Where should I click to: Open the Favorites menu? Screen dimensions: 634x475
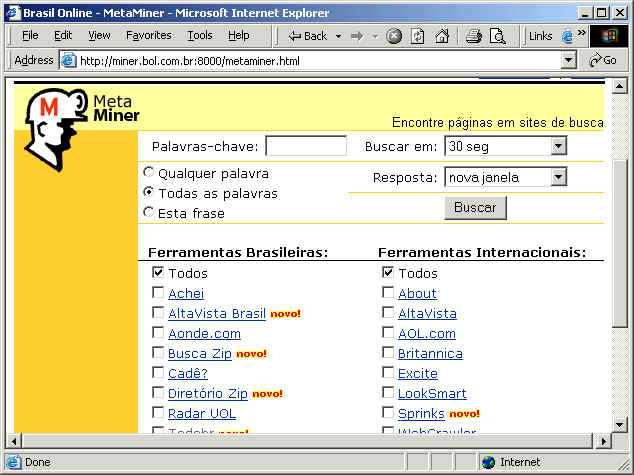(148, 35)
